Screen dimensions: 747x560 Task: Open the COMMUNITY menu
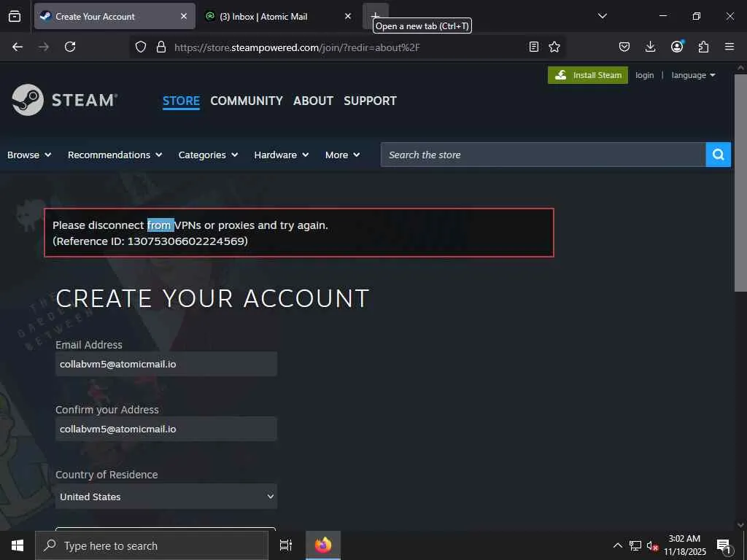[247, 101]
